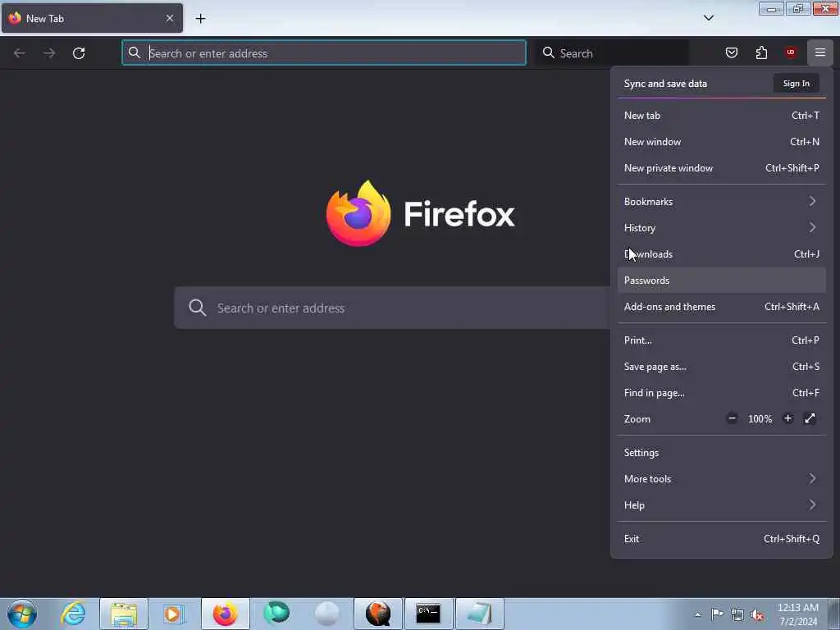This screenshot has width=840, height=630.
Task: Focus the URL address bar
Action: [324, 53]
